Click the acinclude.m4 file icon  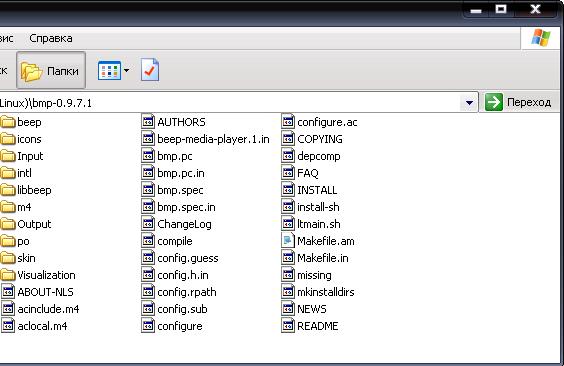pos(8,309)
